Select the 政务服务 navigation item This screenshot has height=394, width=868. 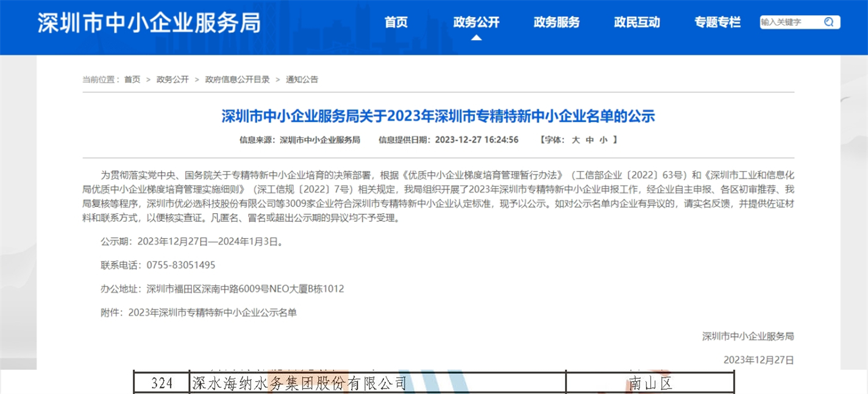[x=557, y=22]
